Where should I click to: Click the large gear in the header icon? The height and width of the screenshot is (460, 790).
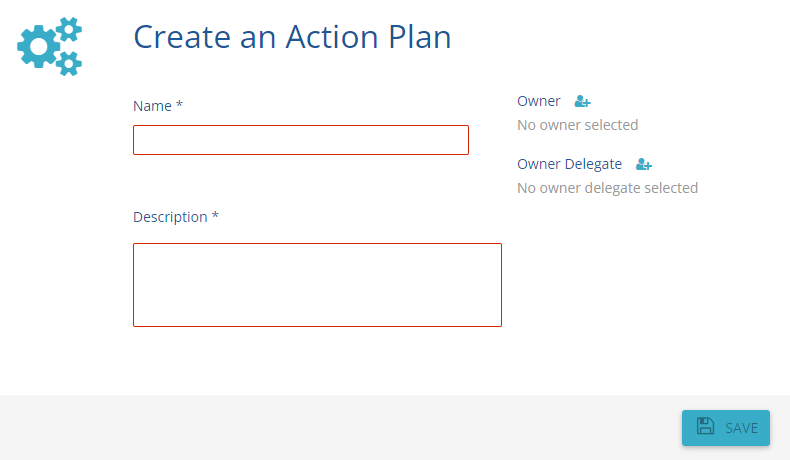(39, 46)
